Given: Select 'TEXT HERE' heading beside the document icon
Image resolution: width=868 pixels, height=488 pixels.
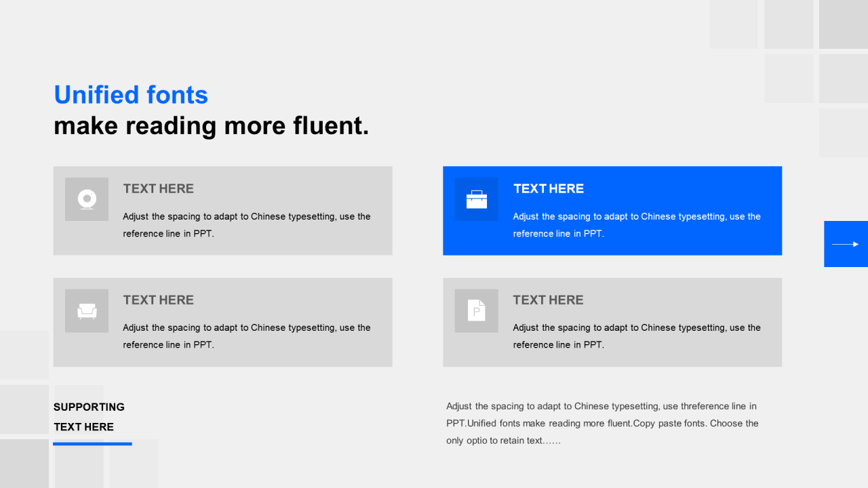Looking at the screenshot, I should pos(548,300).
